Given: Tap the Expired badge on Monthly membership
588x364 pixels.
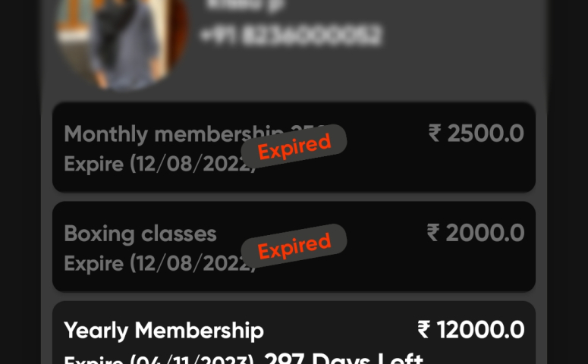Looking at the screenshot, I should point(294,146).
